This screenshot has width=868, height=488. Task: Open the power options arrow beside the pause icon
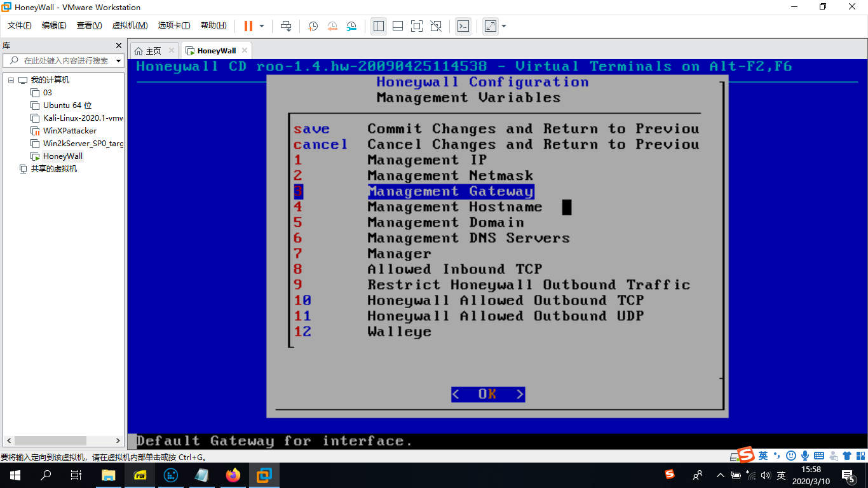[262, 26]
